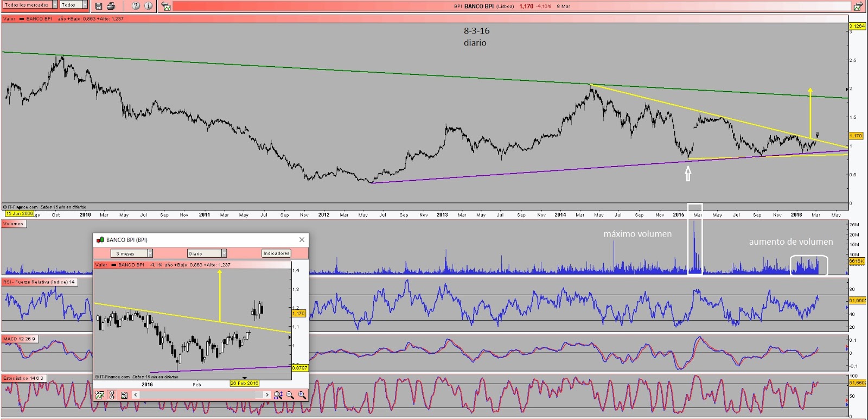The image size is (868, 420).
Task: Toggle the chain link icon in the popup toolbar
Action: (112, 395)
